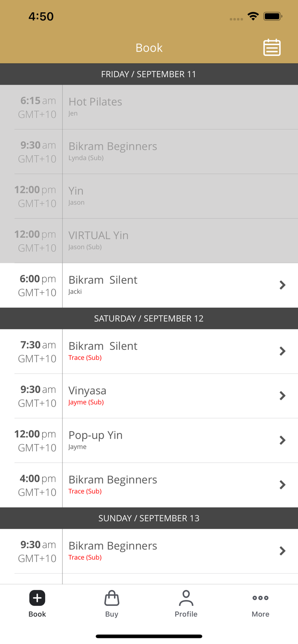This screenshot has width=298, height=644.
Task: Open the Profile person icon
Action: point(186,598)
